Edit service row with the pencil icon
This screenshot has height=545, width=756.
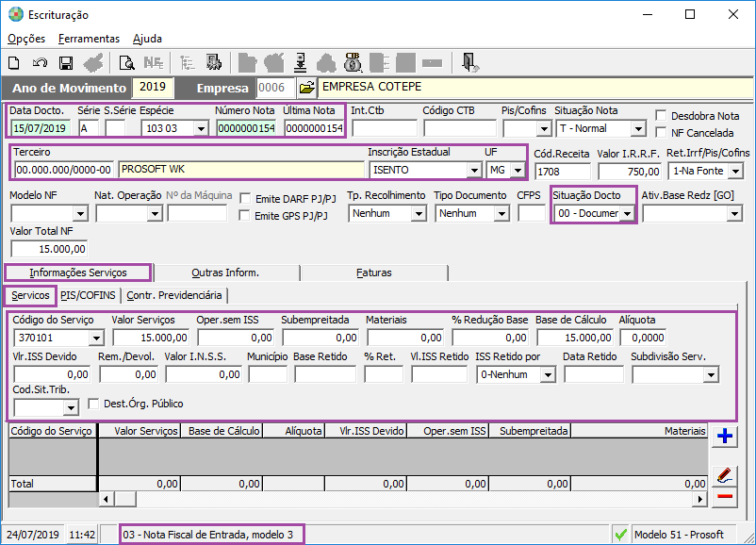click(725, 474)
